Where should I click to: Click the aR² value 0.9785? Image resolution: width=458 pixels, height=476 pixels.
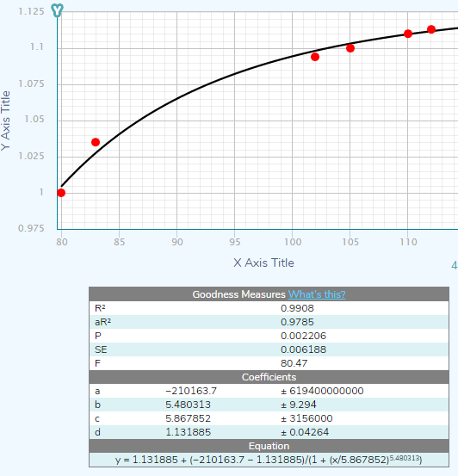pos(297,322)
